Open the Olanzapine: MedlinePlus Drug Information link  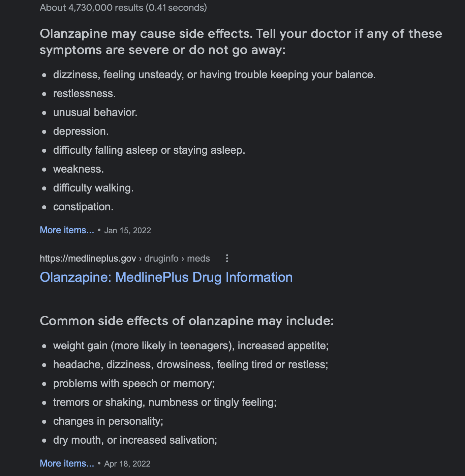tap(166, 277)
